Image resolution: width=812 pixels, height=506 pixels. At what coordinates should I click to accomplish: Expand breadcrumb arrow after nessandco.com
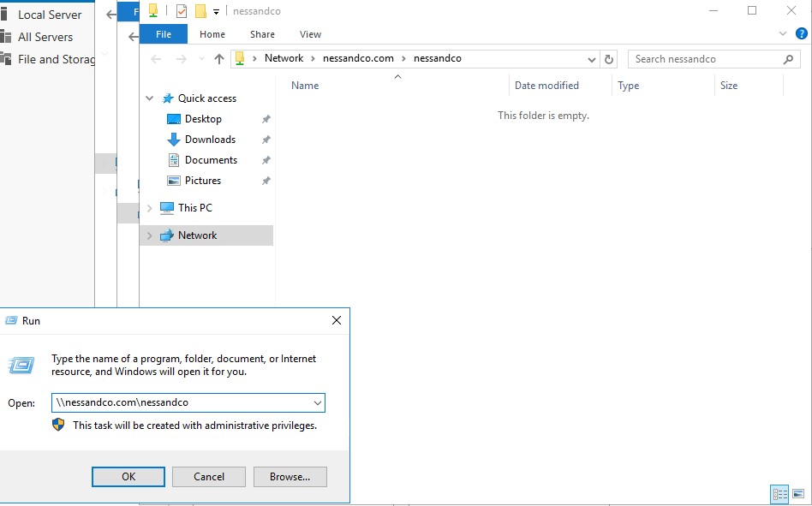point(404,58)
